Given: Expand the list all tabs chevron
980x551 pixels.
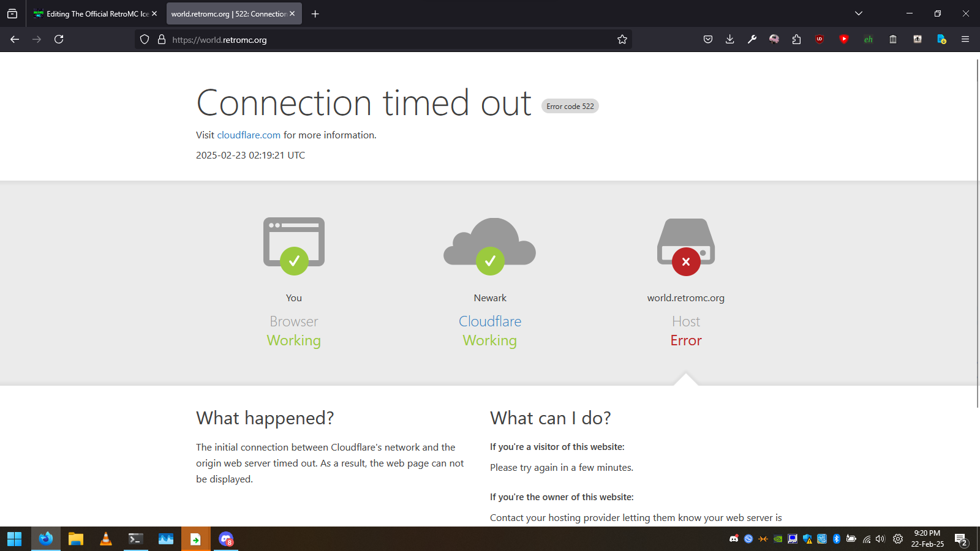Looking at the screenshot, I should tap(859, 13).
